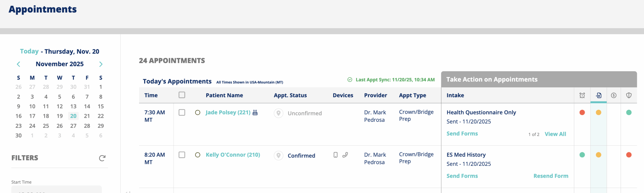Click the 24 APPOINTMENTS heading
The image size is (644, 193).
coord(172,61)
